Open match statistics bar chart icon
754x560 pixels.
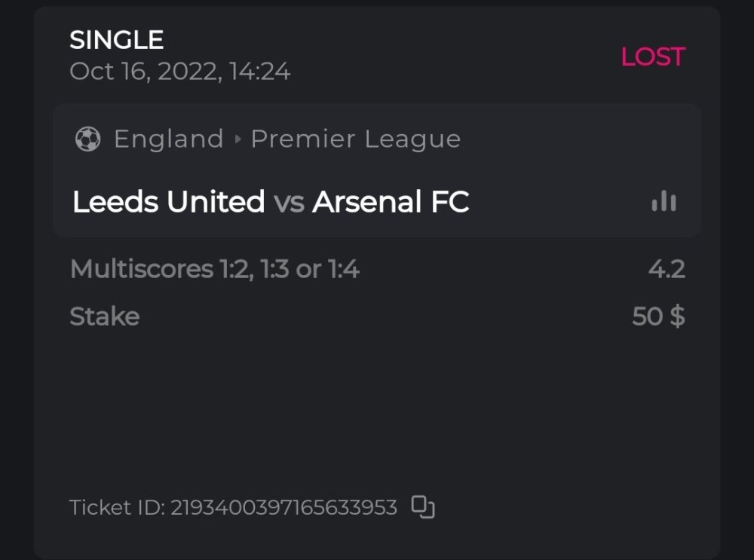tap(664, 201)
